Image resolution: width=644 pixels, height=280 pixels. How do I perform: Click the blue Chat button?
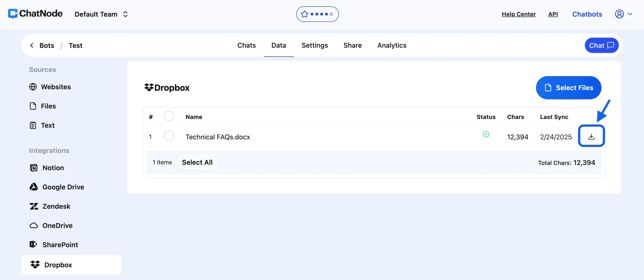[x=601, y=45]
